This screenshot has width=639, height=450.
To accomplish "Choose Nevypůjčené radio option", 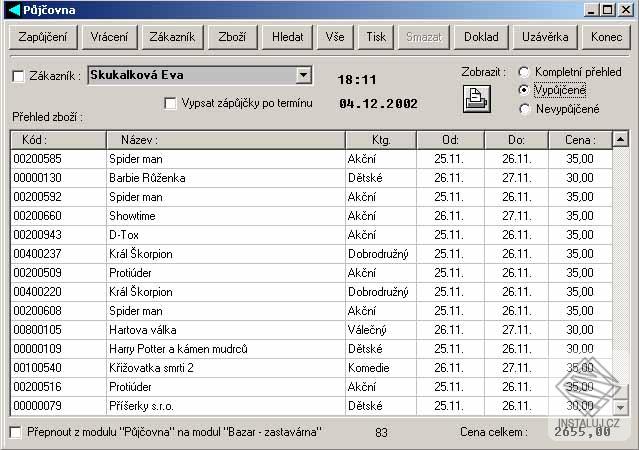I will point(524,109).
